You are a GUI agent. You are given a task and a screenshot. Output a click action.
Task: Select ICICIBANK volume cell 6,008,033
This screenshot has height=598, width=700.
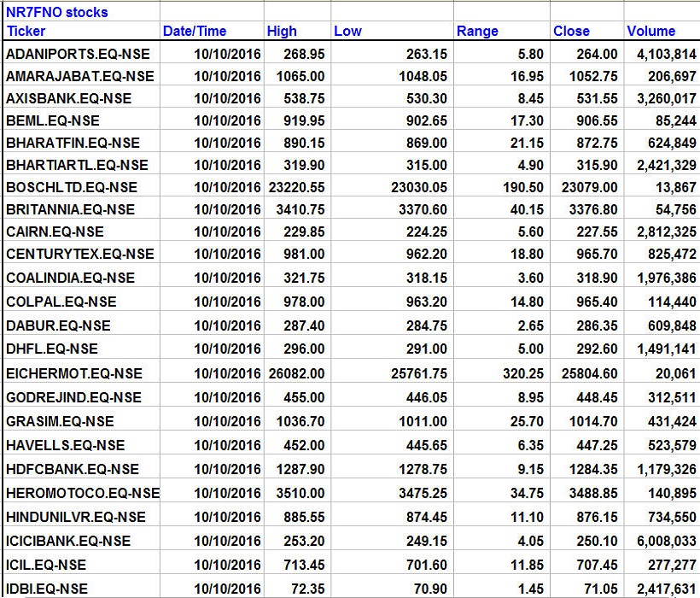coord(661,541)
